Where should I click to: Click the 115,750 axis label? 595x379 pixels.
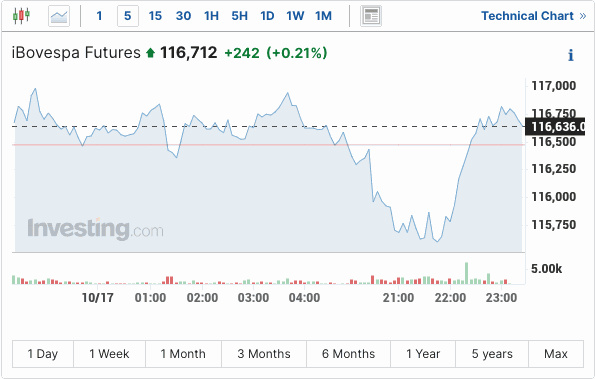[x=554, y=225]
